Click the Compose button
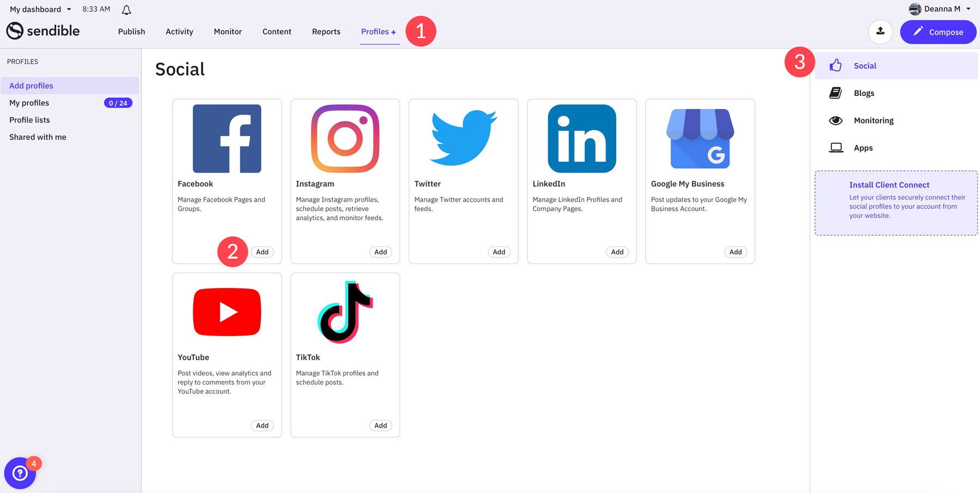The width and height of the screenshot is (980, 493). [x=938, y=32]
